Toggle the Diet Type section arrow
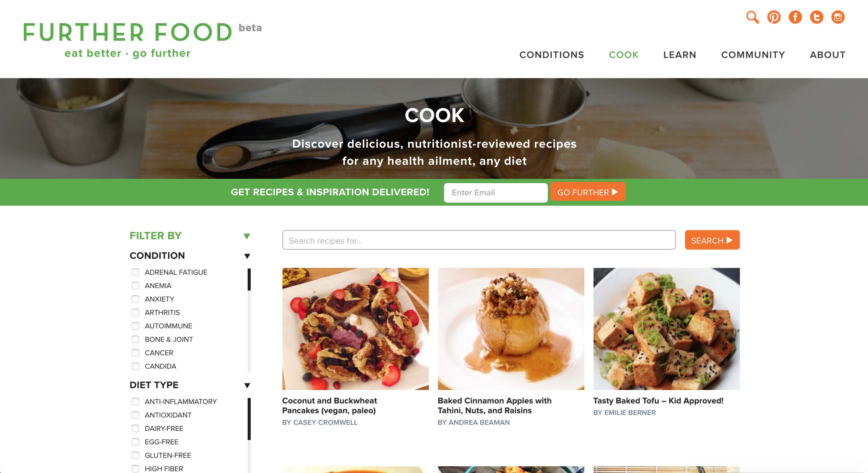Viewport: 868px width, 473px height. tap(247, 385)
